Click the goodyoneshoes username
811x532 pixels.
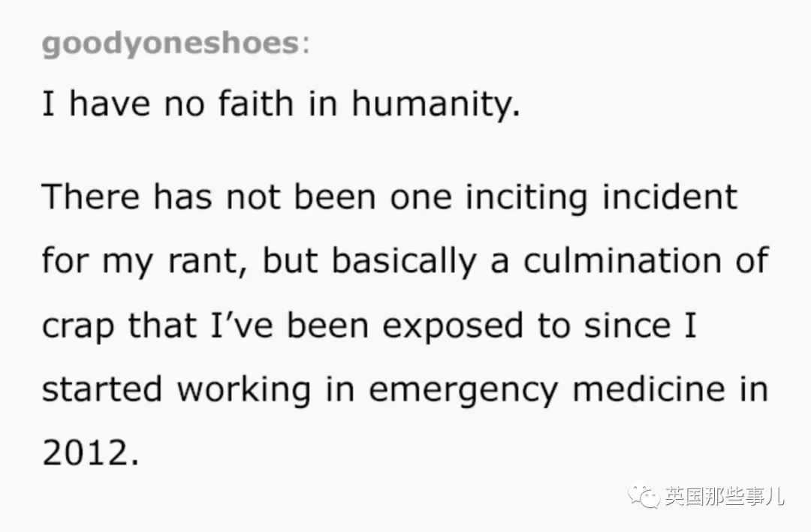pos(171,44)
